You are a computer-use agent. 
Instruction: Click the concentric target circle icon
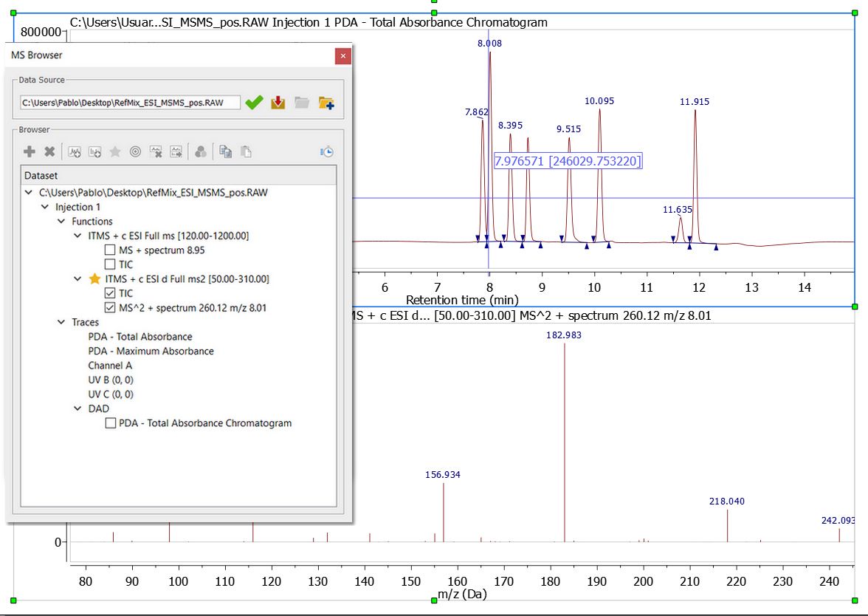135,151
